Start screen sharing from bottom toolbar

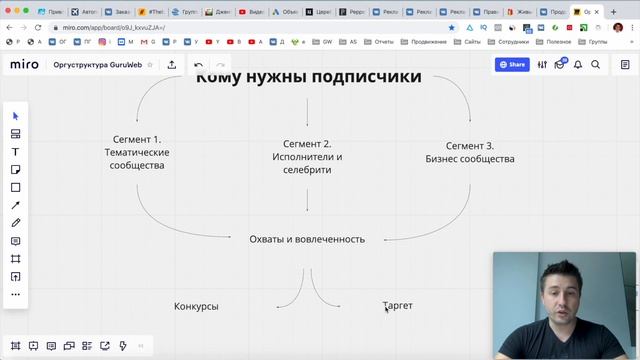tap(105, 346)
